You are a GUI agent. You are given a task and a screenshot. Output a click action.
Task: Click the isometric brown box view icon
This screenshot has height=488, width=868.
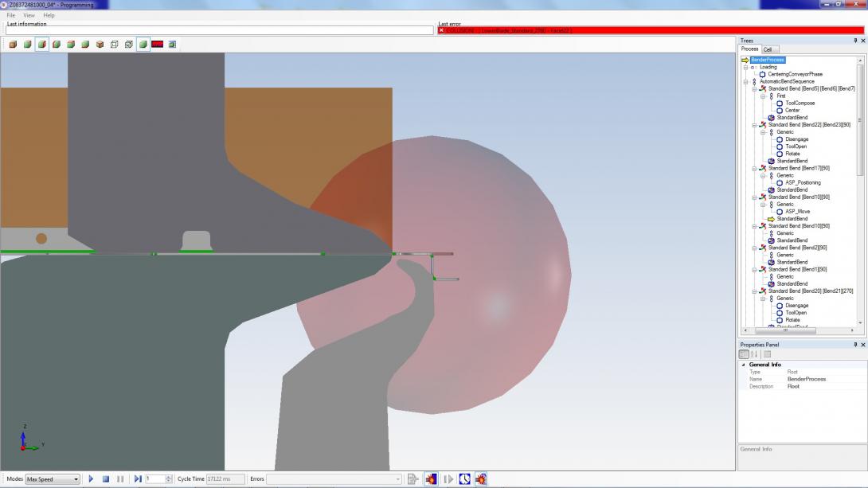(100, 45)
